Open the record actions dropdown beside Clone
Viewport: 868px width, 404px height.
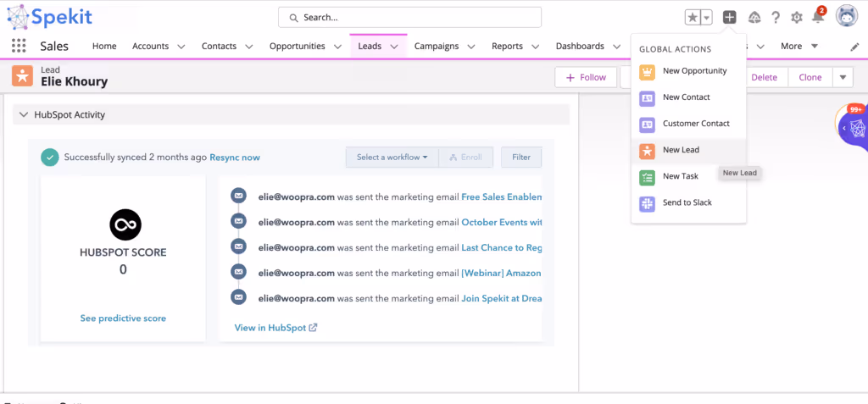pos(843,77)
